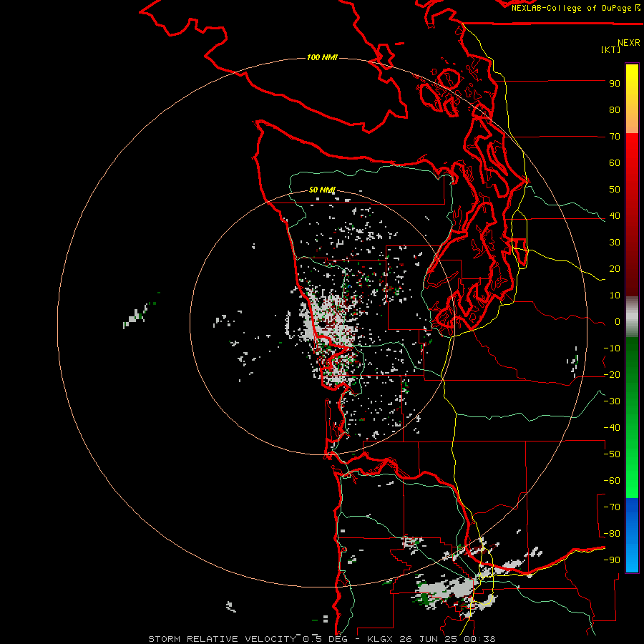Click the 30 value on the velocity scale
Viewport: 644px width, 644px height.
click(615, 243)
